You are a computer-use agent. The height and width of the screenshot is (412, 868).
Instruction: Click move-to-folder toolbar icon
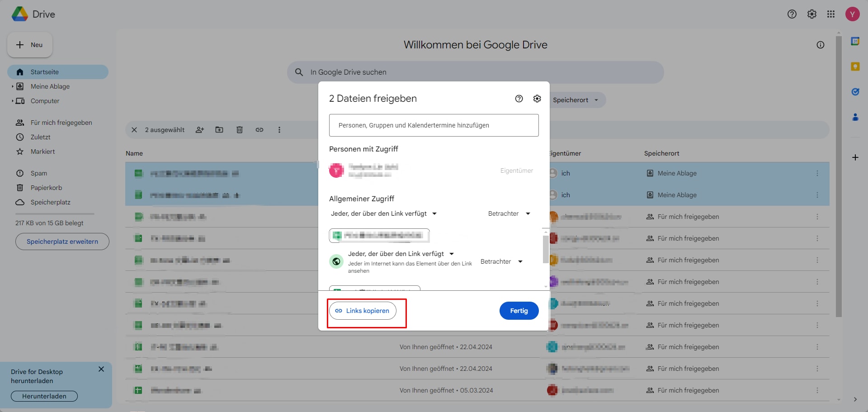tap(219, 130)
